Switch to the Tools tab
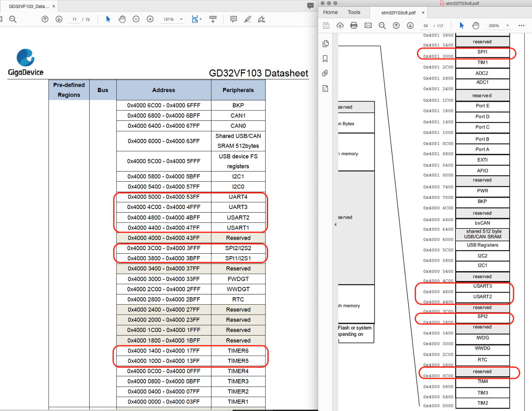 (x=353, y=12)
